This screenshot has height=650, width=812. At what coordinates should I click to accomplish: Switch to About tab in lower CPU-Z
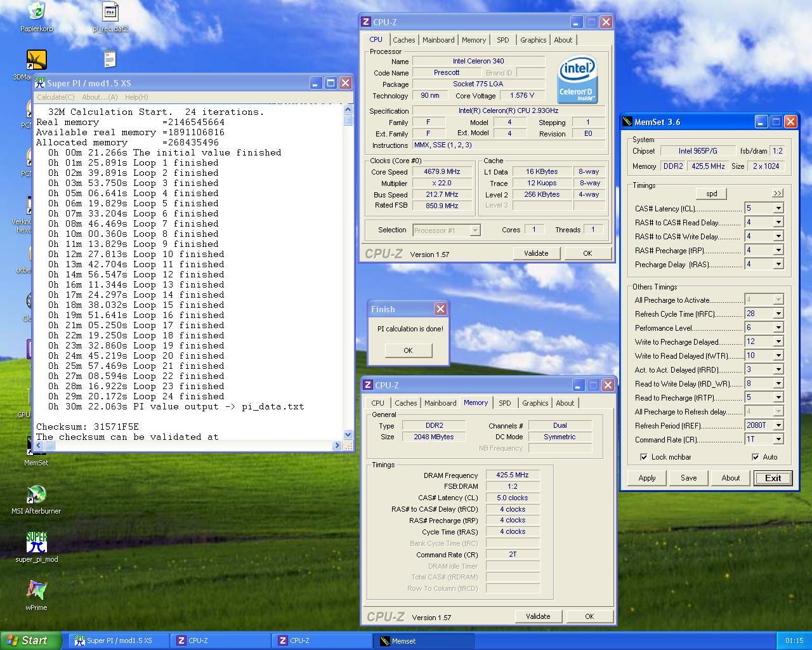click(x=565, y=403)
